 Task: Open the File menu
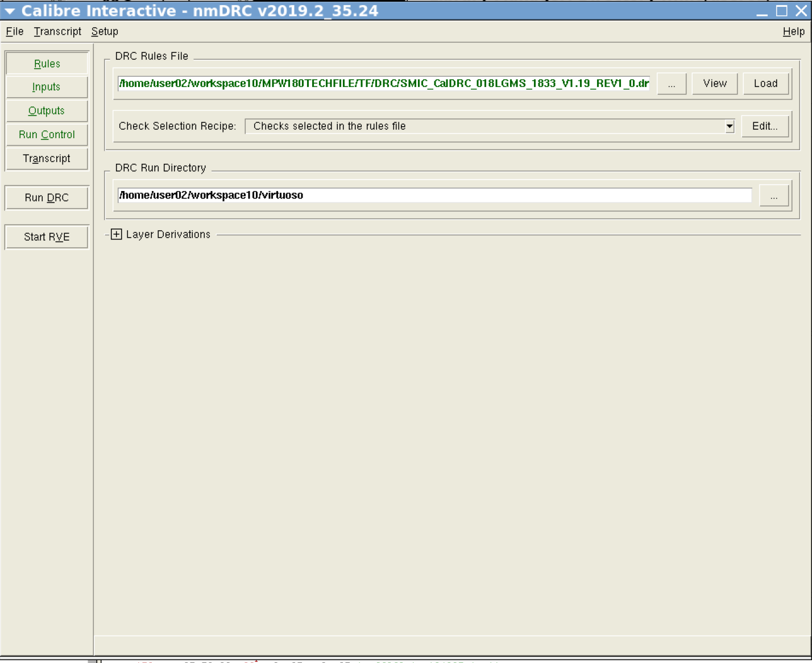[x=15, y=32]
